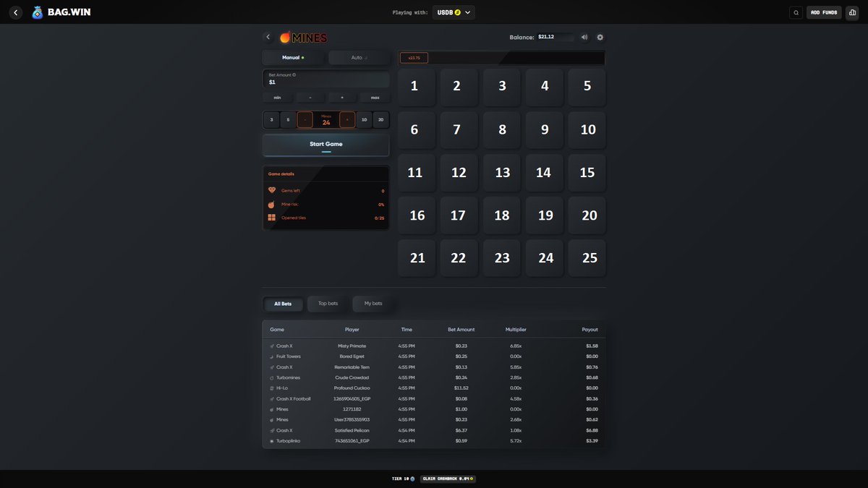Image resolution: width=868 pixels, height=488 pixels.
Task: Set bet to min
Action: 277,98
